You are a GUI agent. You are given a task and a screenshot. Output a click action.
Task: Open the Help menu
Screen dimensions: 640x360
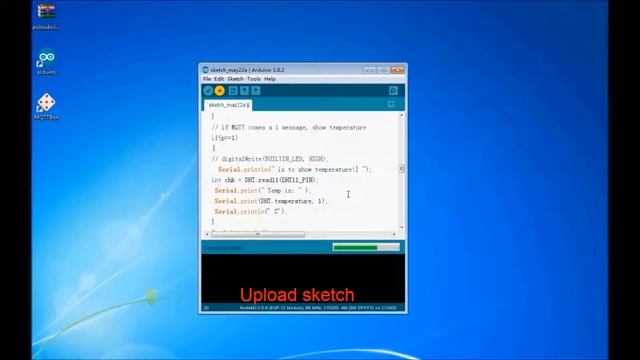(270, 79)
